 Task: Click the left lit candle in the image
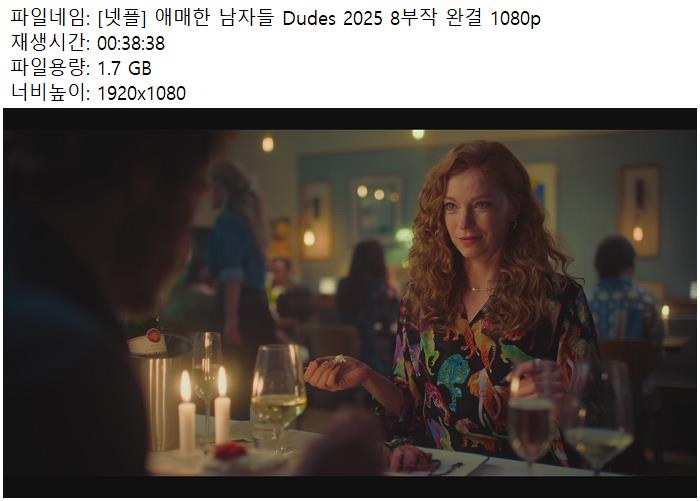pos(187,413)
